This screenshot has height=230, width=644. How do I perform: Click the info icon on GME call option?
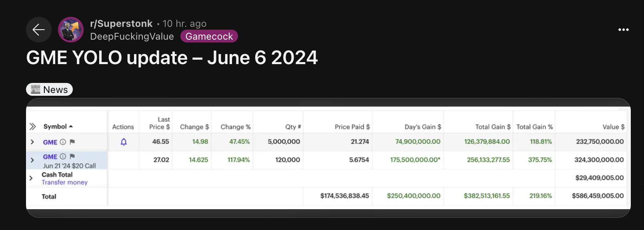63,156
